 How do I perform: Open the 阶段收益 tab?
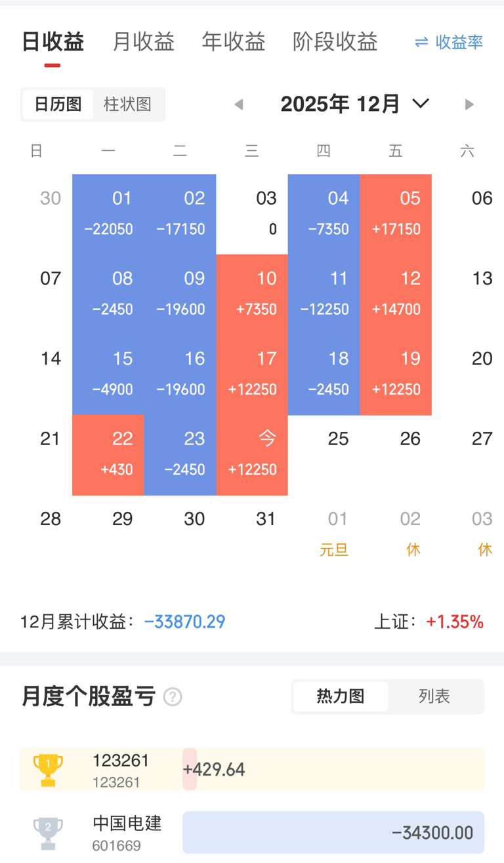(335, 42)
